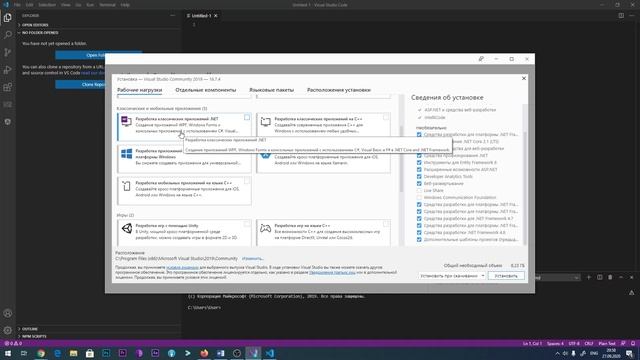Check the C++ desktop development workload checkbox

[386, 118]
